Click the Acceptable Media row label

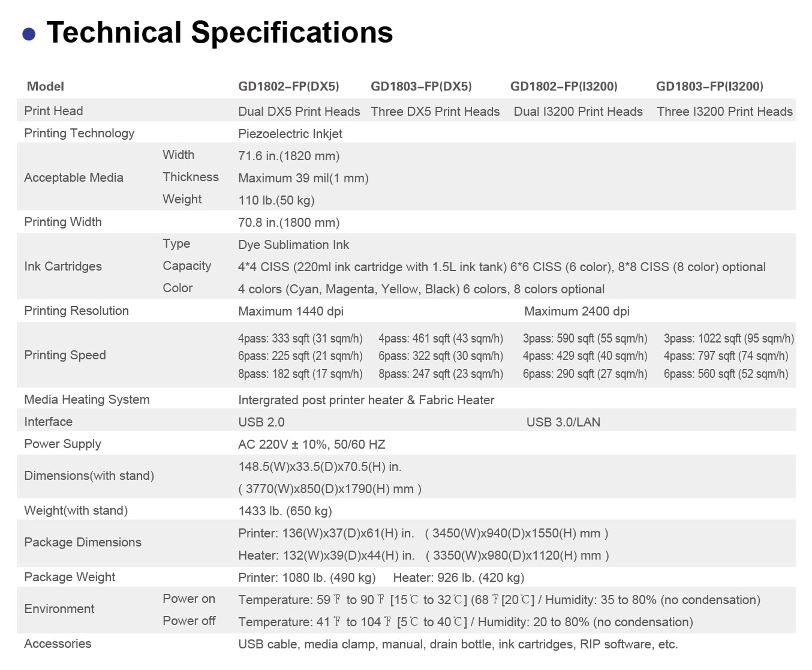pyautogui.click(x=74, y=178)
